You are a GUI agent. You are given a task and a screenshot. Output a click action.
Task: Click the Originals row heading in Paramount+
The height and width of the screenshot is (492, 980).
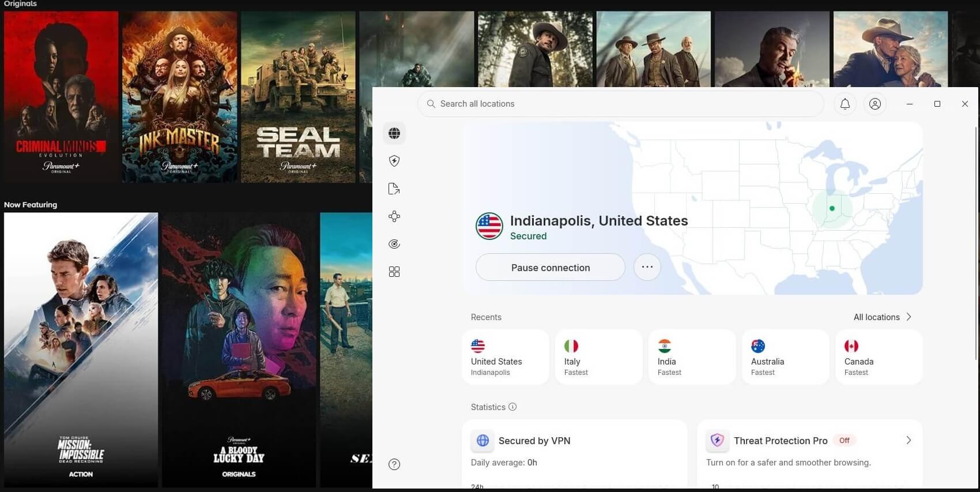point(20,3)
